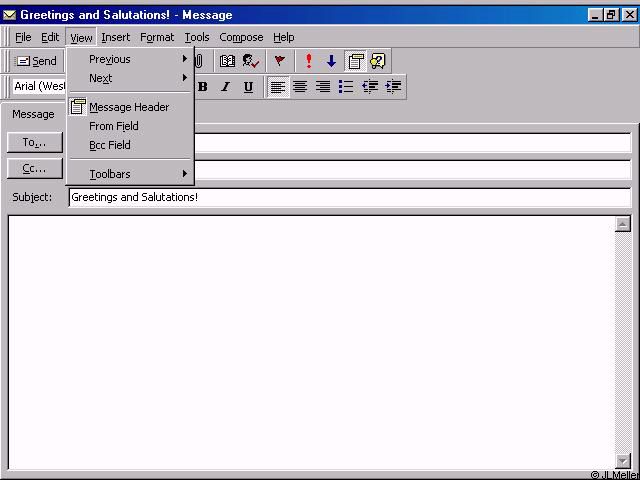Expand the Next submenu
The width and height of the screenshot is (640, 480).
(x=130, y=78)
